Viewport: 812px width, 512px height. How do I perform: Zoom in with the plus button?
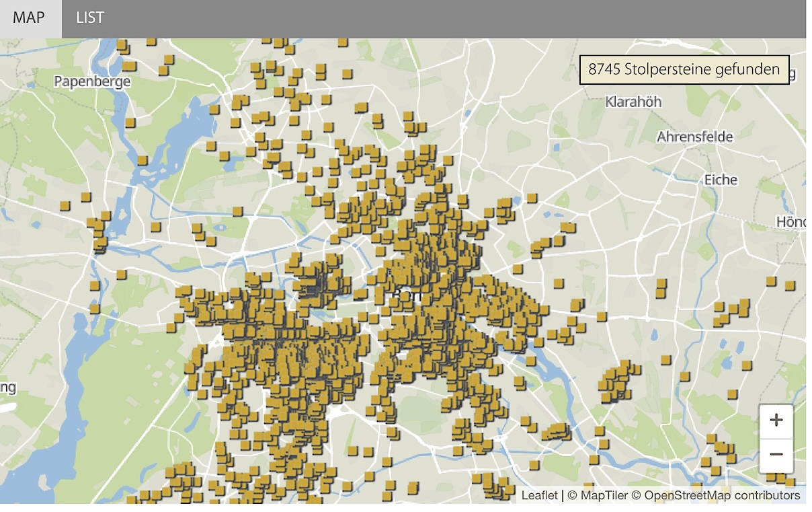776,420
